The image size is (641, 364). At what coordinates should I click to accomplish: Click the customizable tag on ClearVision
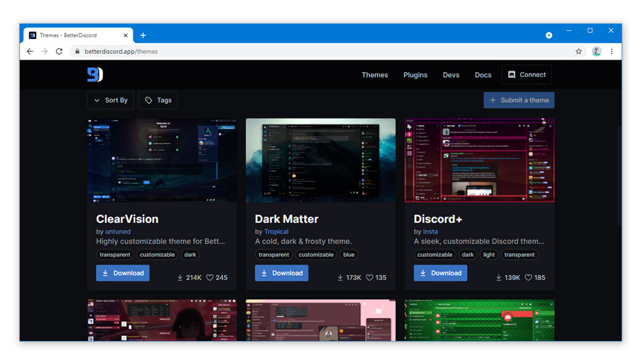point(157,254)
